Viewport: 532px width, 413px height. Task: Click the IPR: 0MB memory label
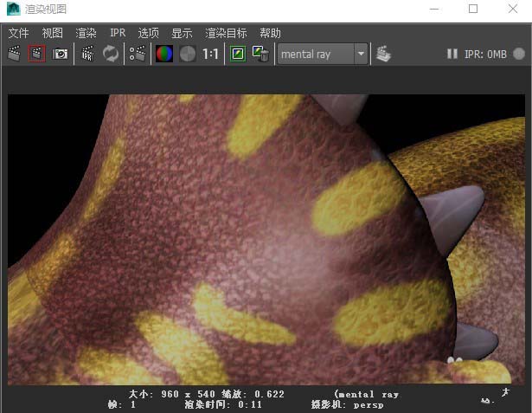pyautogui.click(x=485, y=54)
